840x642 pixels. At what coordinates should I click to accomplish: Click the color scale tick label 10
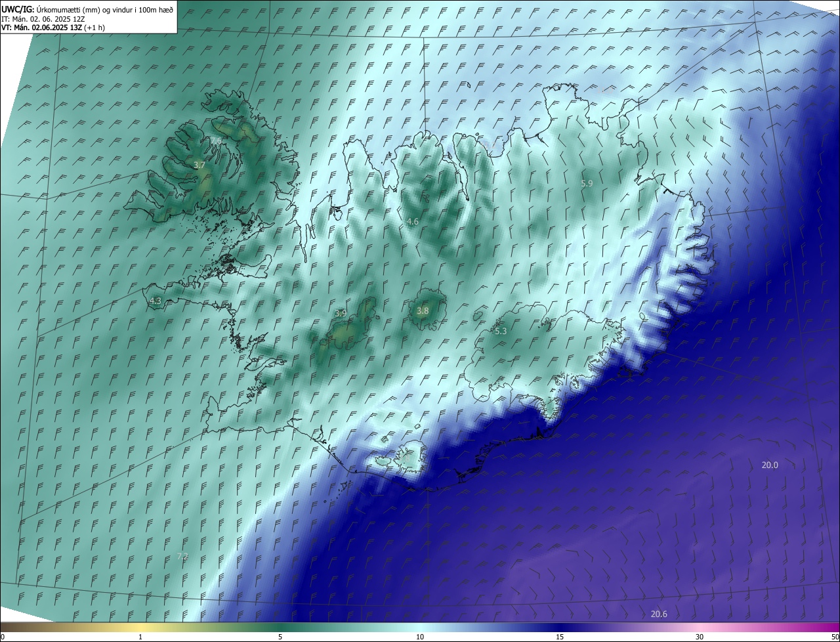[x=420, y=637]
